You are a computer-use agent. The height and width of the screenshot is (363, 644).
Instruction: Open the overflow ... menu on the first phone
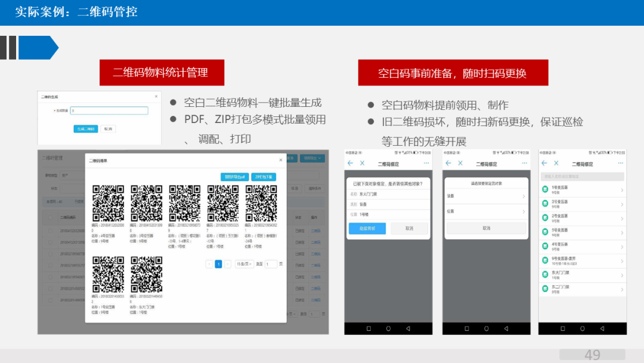pyautogui.click(x=427, y=163)
